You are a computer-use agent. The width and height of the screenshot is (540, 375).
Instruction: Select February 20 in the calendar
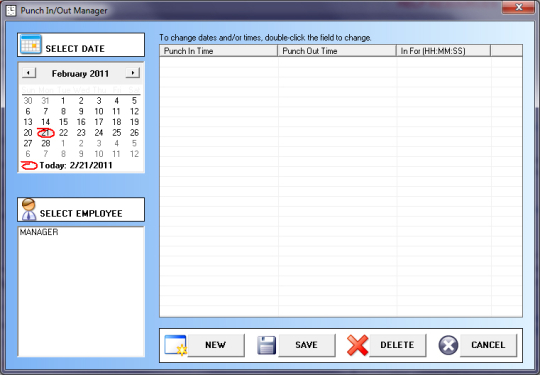click(x=28, y=133)
